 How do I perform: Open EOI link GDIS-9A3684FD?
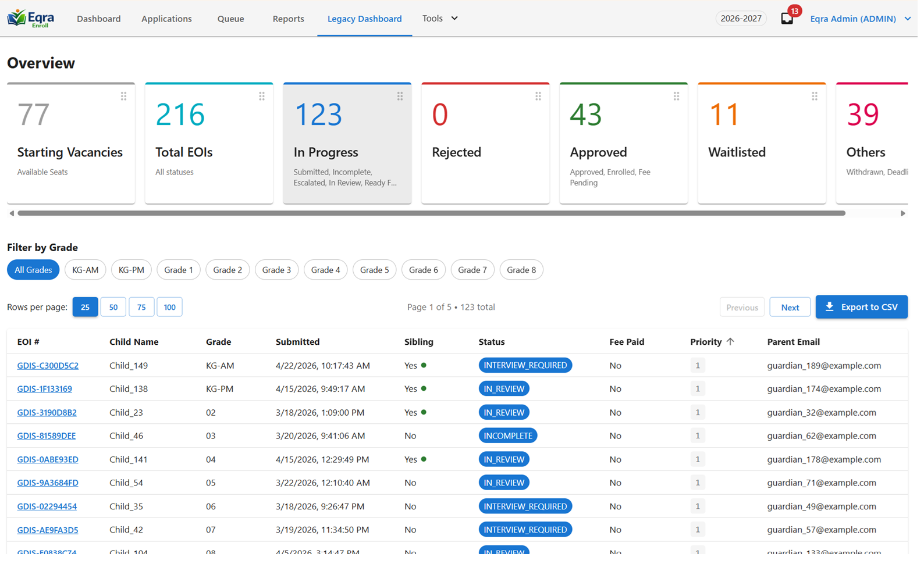click(48, 483)
